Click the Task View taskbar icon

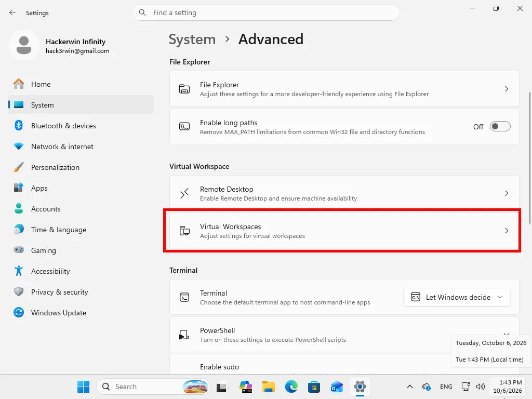point(221,387)
